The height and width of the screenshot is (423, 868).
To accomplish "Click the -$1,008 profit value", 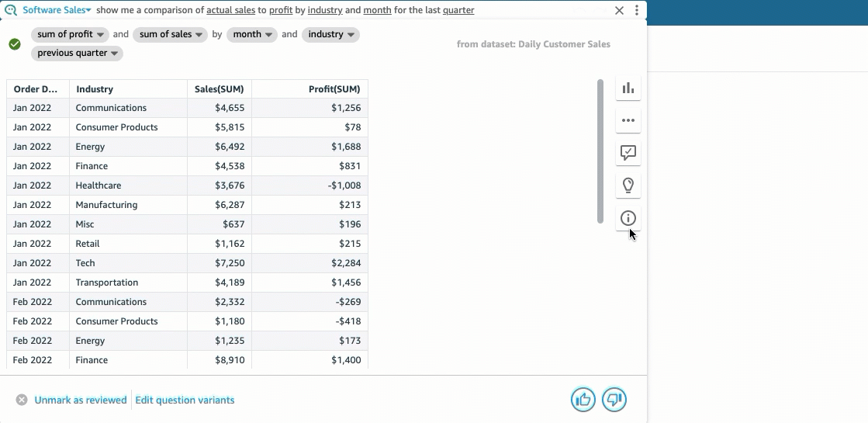I will click(344, 185).
